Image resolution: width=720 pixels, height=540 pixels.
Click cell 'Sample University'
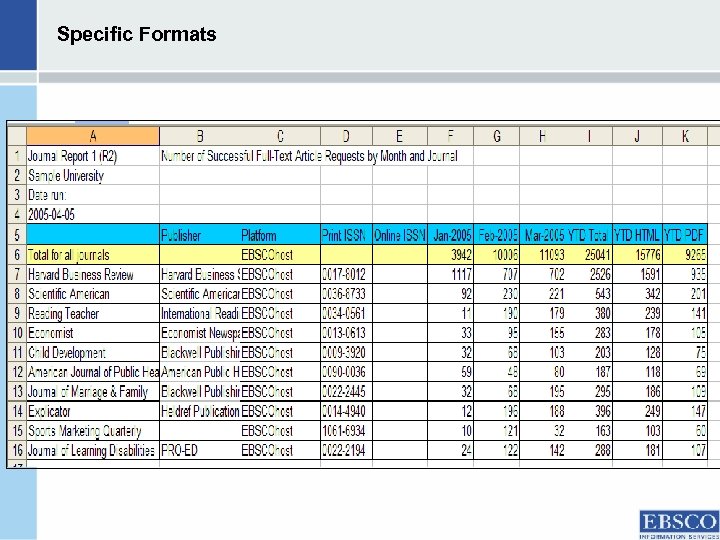[x=93, y=176]
